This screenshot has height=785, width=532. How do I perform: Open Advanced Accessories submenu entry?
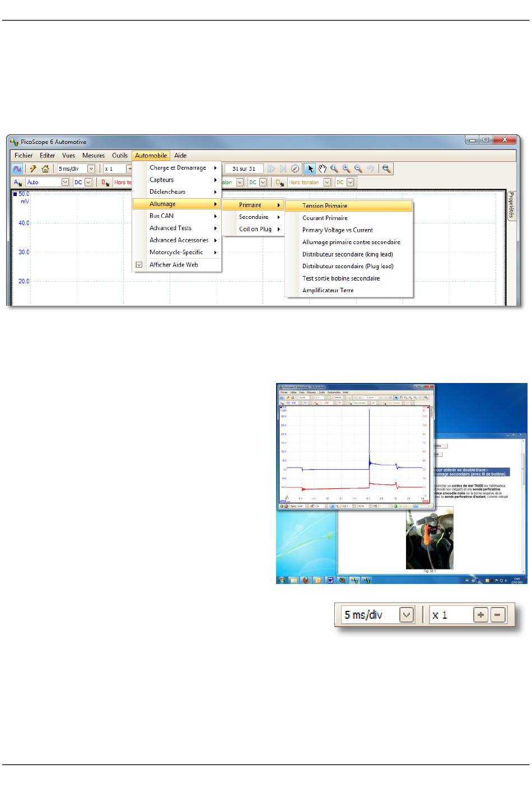pos(176,240)
